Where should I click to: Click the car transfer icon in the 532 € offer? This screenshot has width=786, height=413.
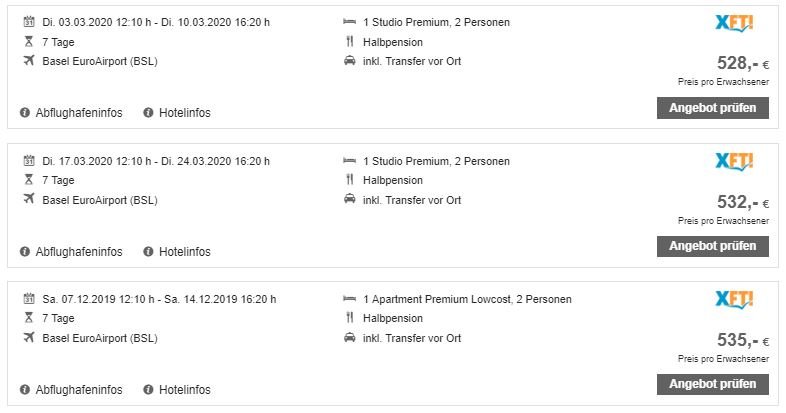click(349, 200)
